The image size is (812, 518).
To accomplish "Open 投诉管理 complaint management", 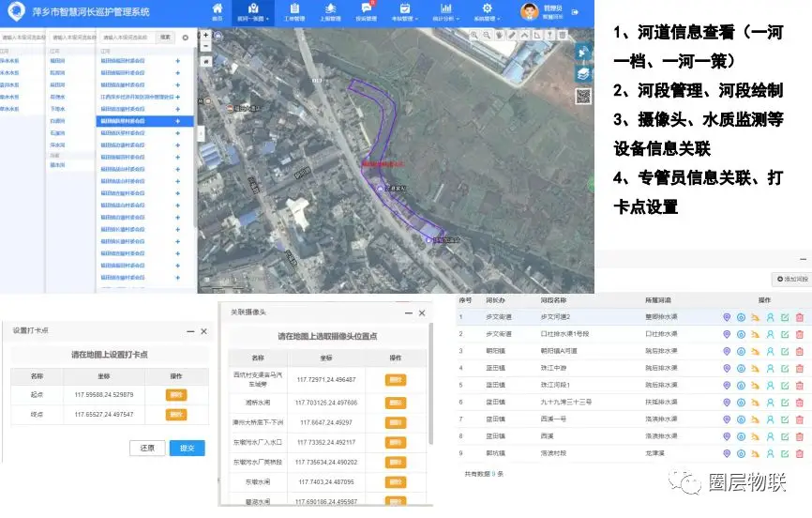I will point(366,12).
